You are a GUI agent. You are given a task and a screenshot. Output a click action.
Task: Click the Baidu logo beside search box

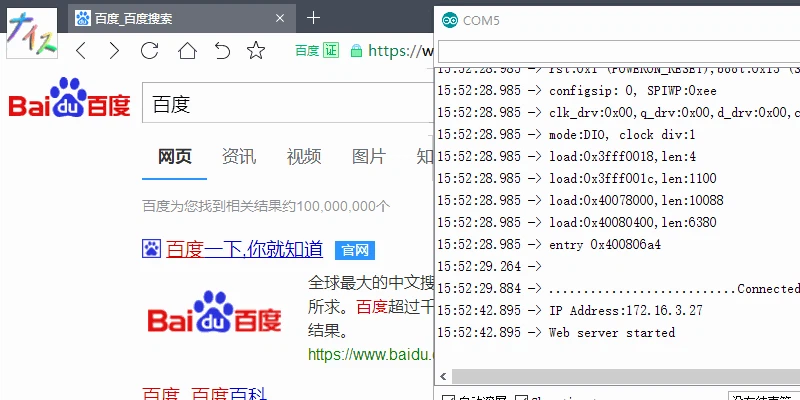pyautogui.click(x=69, y=98)
